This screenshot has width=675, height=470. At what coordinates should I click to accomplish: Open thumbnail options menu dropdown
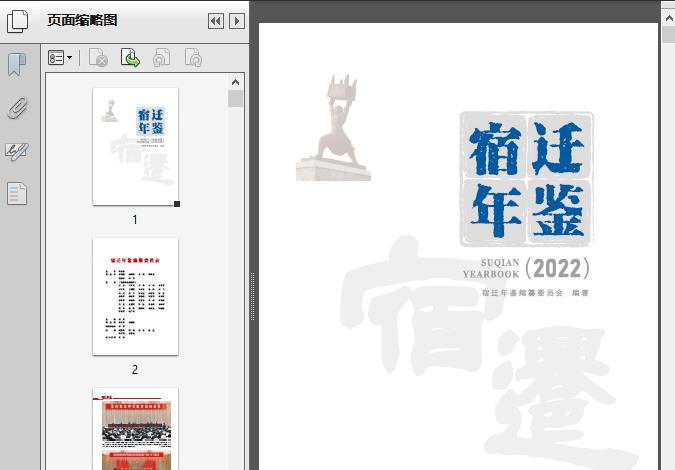60,58
